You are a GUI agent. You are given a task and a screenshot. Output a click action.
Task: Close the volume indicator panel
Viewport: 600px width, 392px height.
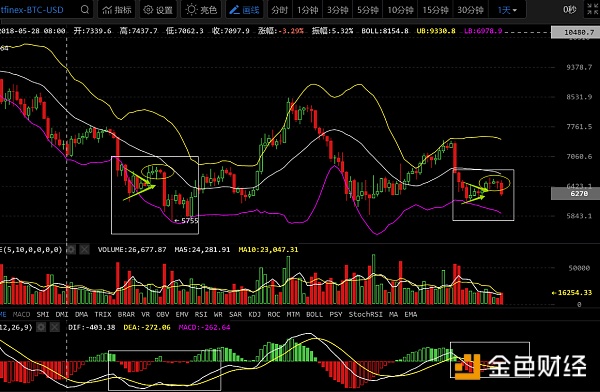click(x=85, y=250)
